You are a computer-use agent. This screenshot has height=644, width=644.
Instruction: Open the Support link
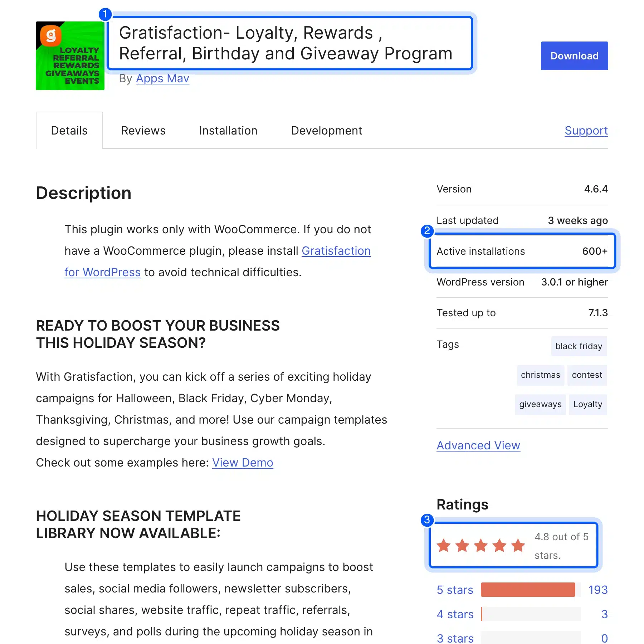[586, 131]
